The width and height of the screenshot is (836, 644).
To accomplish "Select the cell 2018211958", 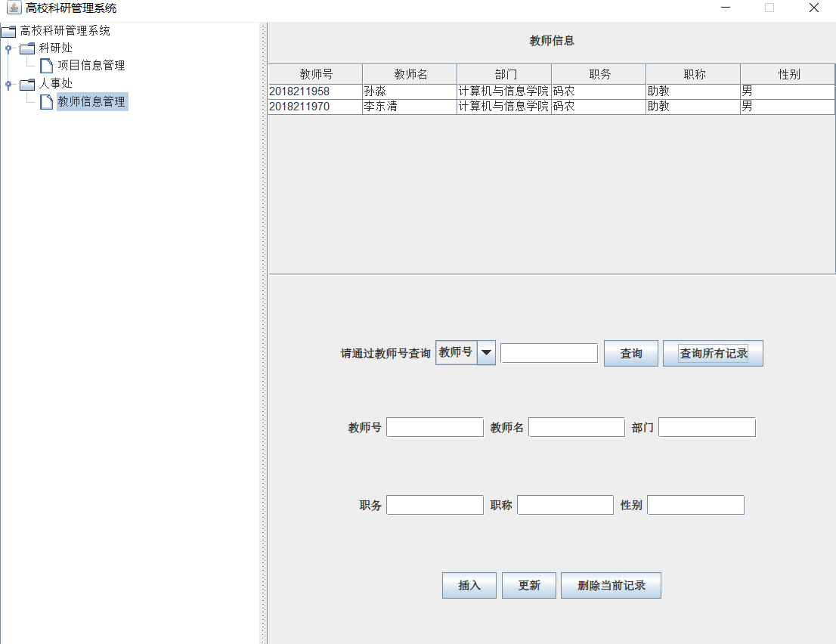I will coord(316,91).
